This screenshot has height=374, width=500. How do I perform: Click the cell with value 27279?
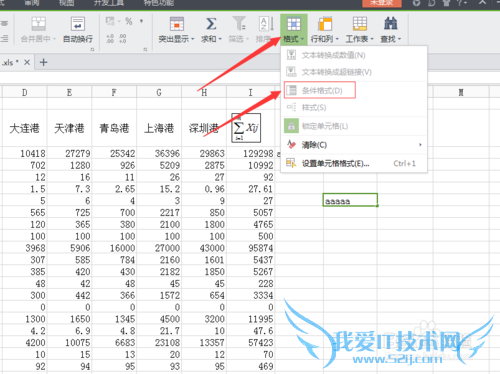coord(69,153)
